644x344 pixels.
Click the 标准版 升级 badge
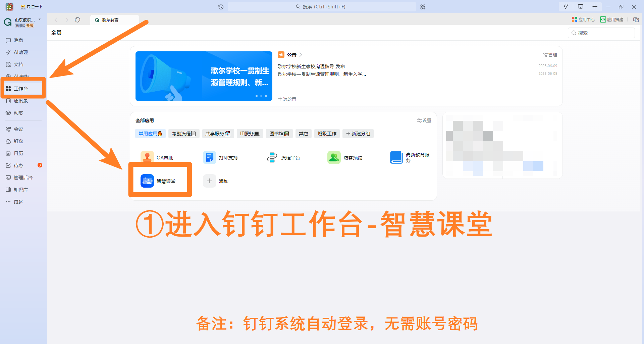[24, 26]
